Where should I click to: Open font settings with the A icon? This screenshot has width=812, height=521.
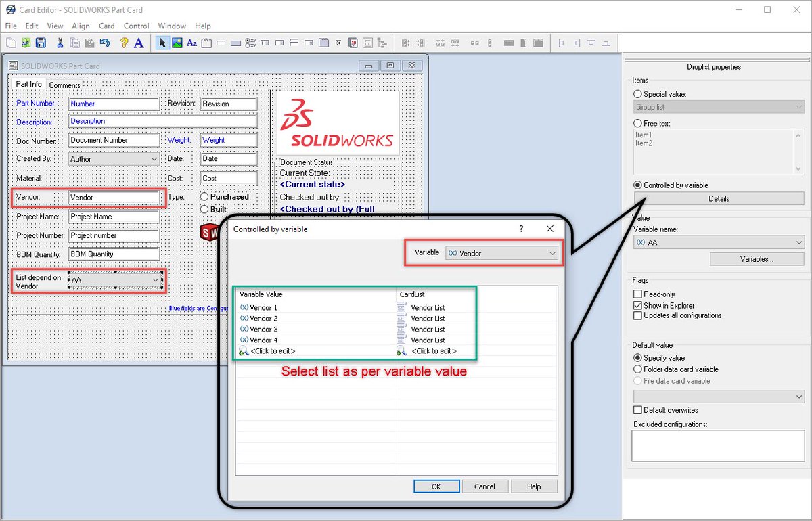tap(139, 43)
